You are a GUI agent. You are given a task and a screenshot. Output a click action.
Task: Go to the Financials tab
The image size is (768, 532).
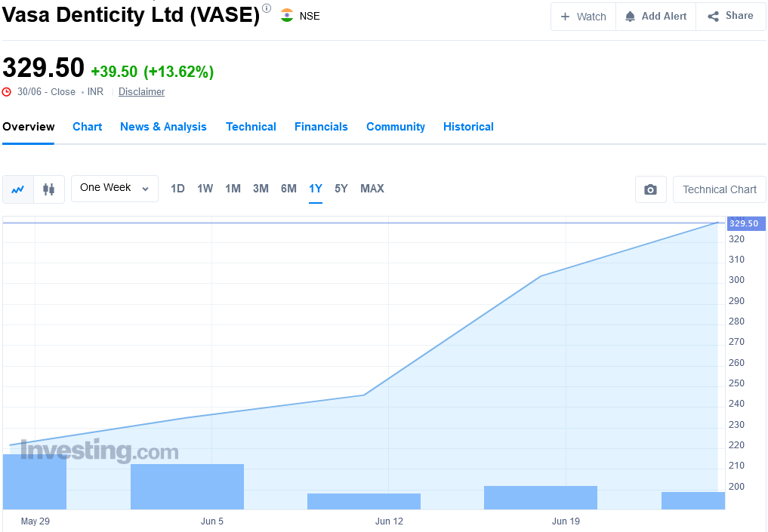(x=321, y=127)
